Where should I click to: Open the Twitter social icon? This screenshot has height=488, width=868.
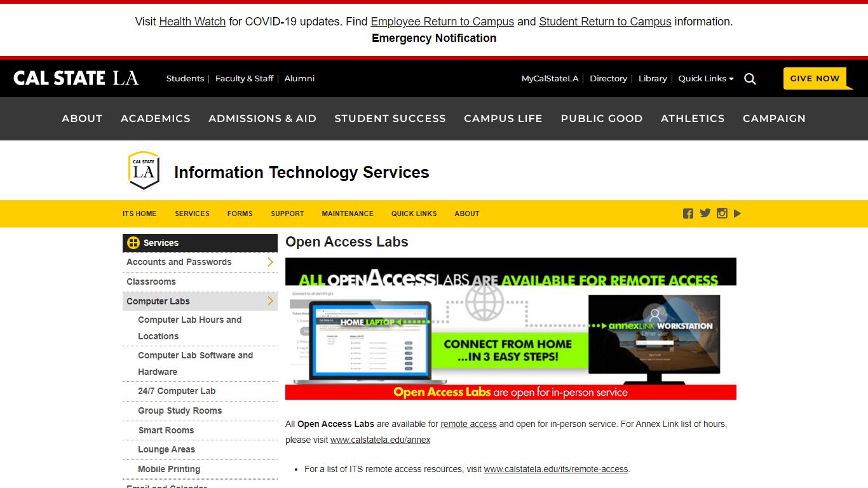click(705, 213)
